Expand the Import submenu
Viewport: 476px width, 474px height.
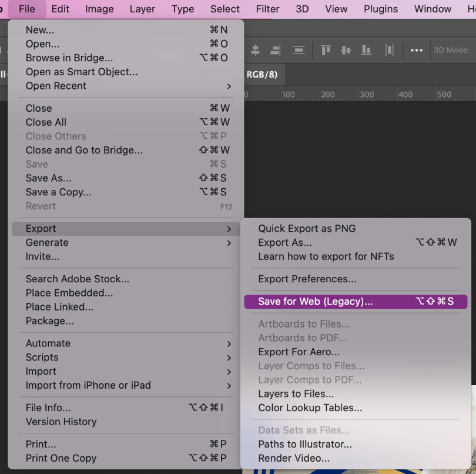[126, 371]
